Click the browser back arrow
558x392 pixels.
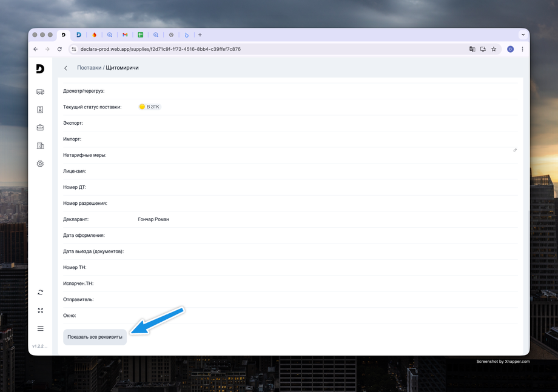pos(36,49)
